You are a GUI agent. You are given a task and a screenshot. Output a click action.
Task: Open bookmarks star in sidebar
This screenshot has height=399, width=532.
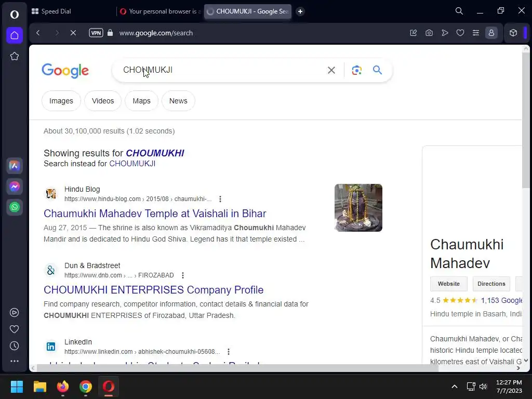pos(14,56)
